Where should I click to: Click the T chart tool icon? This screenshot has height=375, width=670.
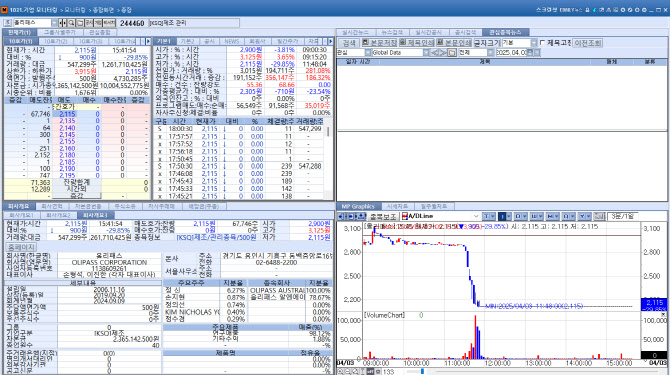(x=489, y=217)
